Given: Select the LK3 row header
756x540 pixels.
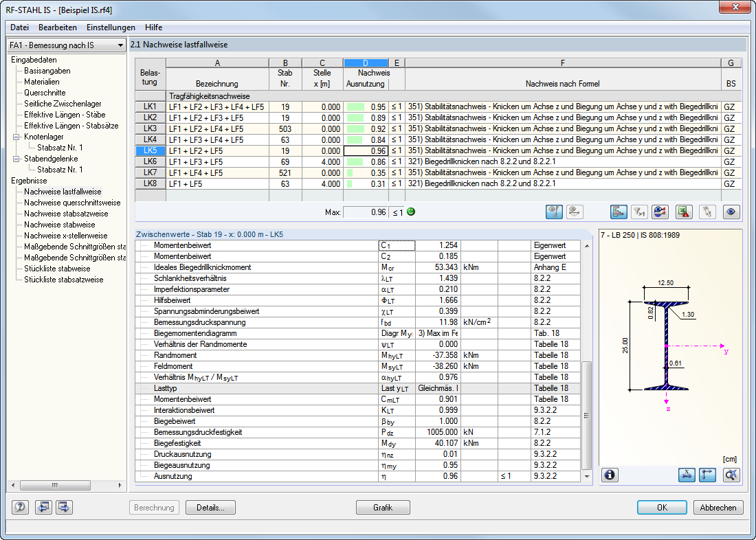Looking at the screenshot, I should tap(150, 128).
